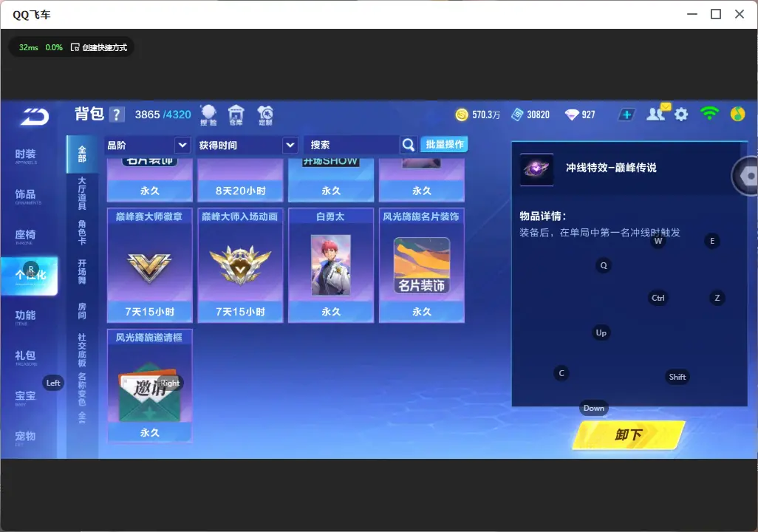Screen dimensions: 758x532
Task: Select the 社交底板 sub-tab
Action: (82, 350)
